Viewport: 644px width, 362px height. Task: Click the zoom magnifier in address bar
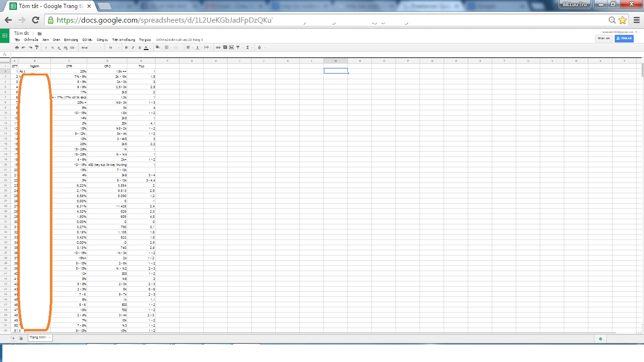(612, 20)
